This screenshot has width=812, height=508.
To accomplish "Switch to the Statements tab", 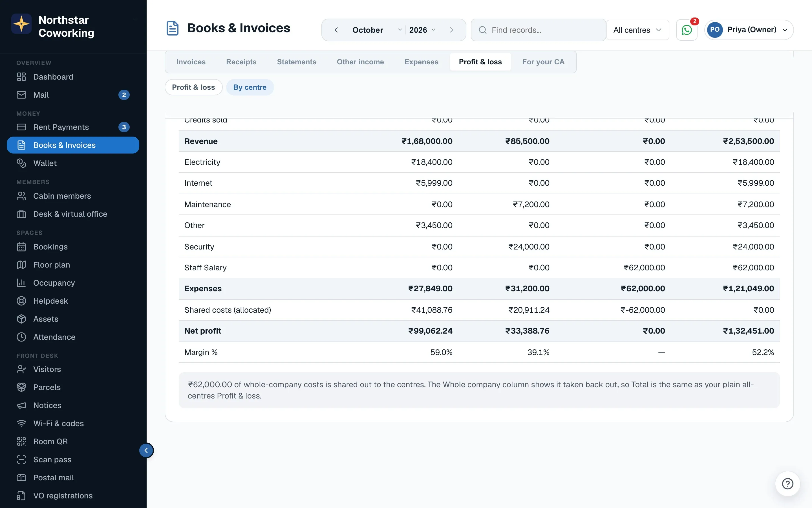I will (297, 62).
